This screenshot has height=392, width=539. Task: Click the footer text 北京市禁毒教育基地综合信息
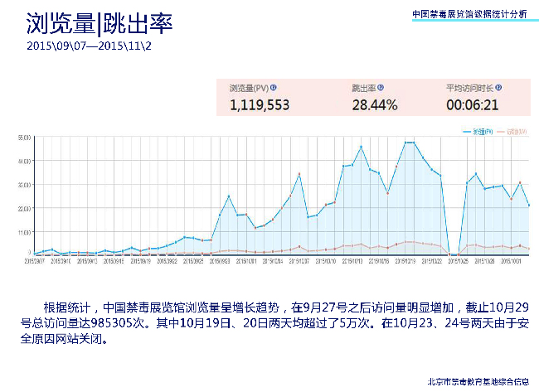point(476,382)
